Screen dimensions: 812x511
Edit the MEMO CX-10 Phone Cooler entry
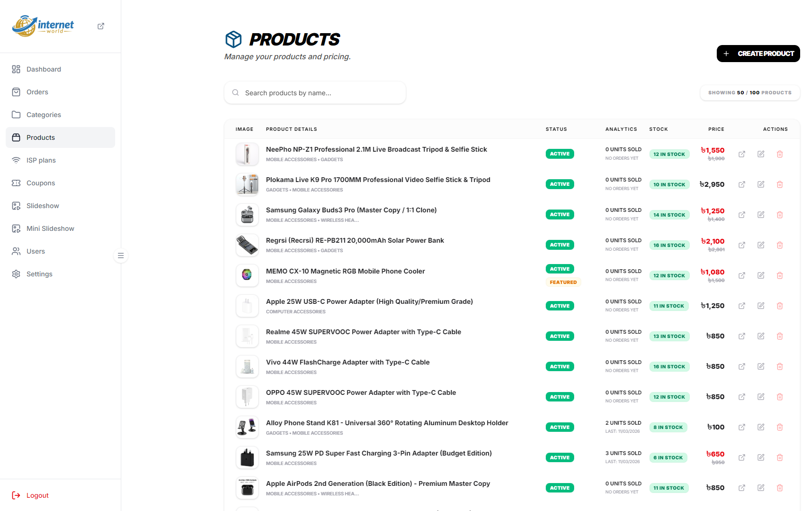tap(760, 275)
